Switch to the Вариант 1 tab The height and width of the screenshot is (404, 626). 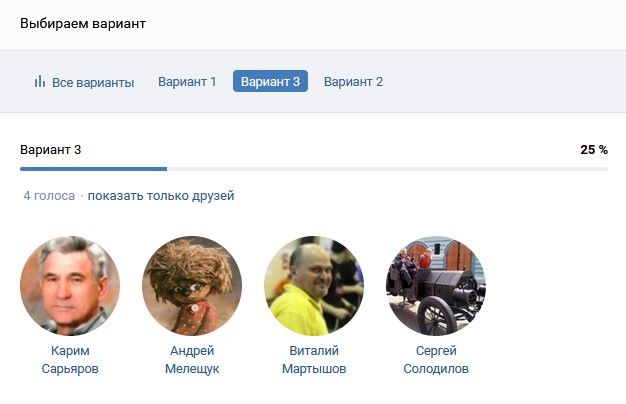(187, 82)
